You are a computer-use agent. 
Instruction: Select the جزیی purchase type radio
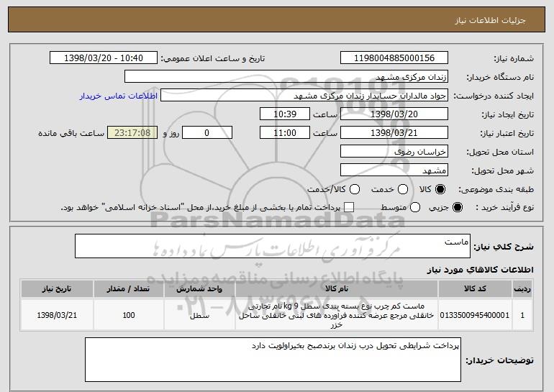tap(457, 207)
